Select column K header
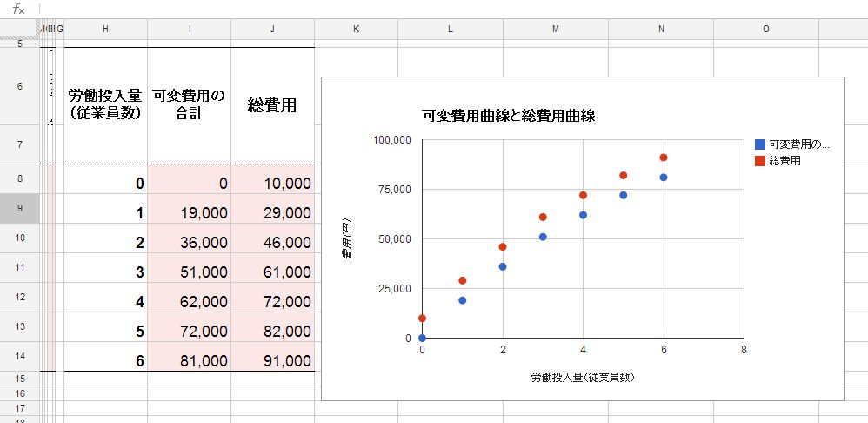The image size is (868, 423). [357, 30]
